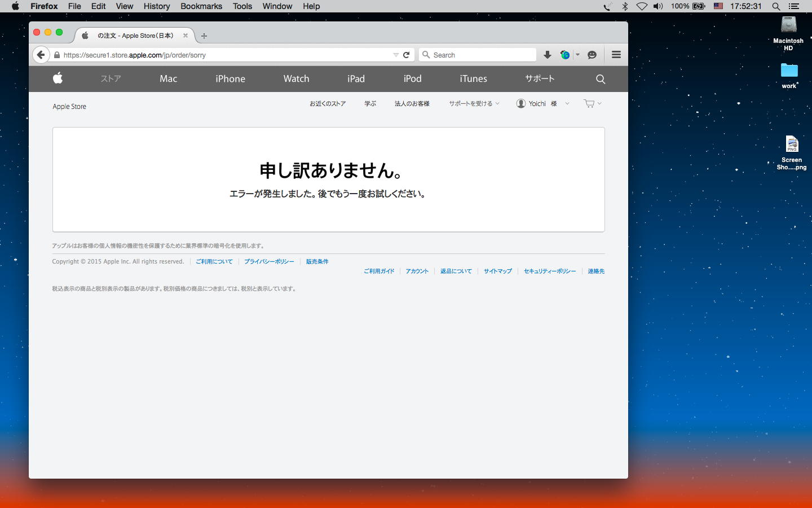Open the address bar history dropdown arrow
This screenshot has width=812, height=508.
[x=396, y=55]
